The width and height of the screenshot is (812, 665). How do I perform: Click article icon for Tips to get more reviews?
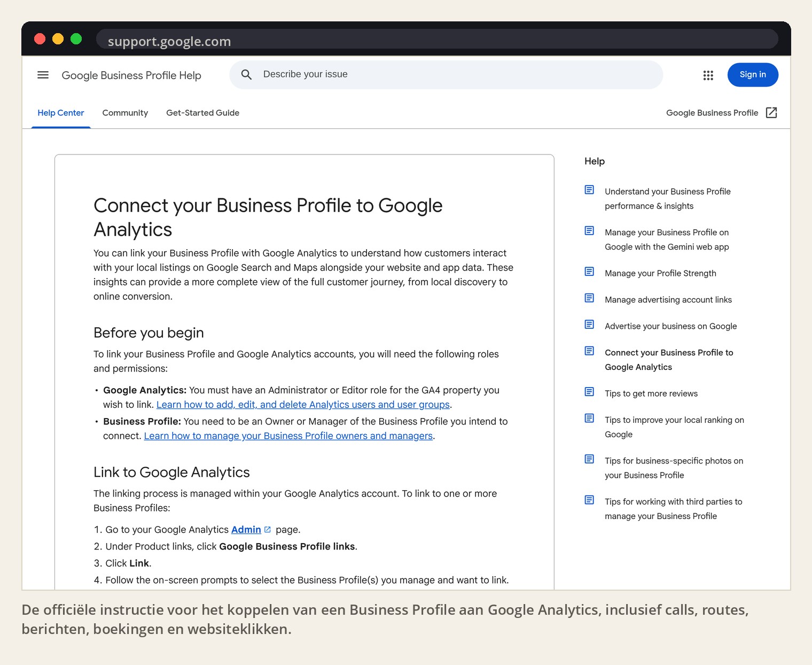pos(589,392)
